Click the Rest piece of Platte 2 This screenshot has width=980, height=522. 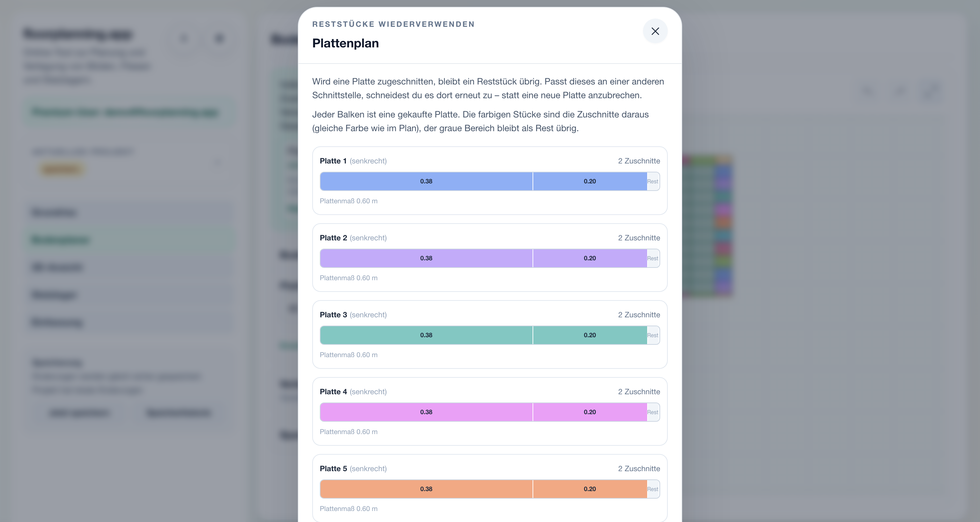click(x=653, y=258)
